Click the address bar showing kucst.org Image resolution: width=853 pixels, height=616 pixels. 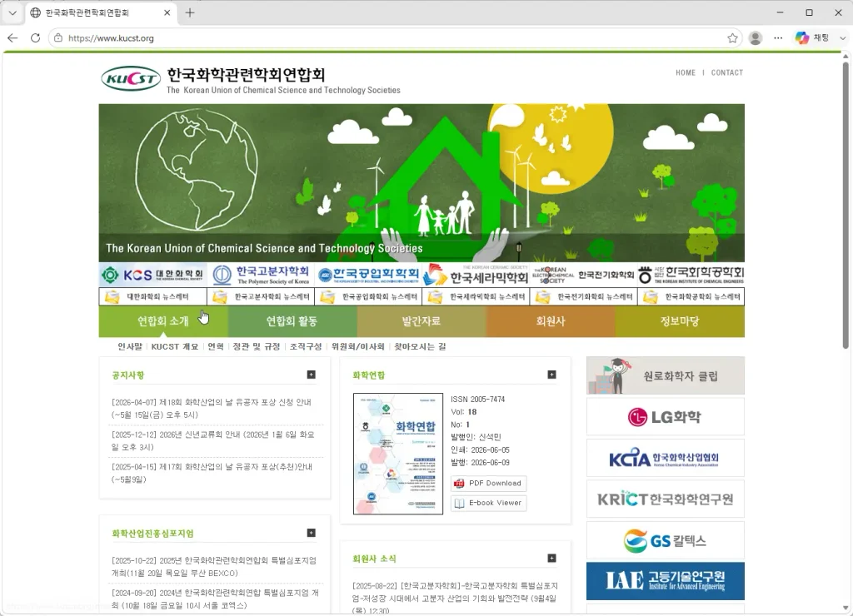coord(395,38)
